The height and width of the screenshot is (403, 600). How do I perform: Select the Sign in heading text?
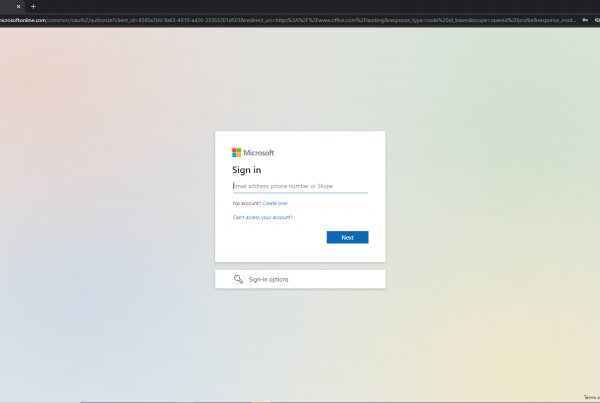[x=247, y=170]
